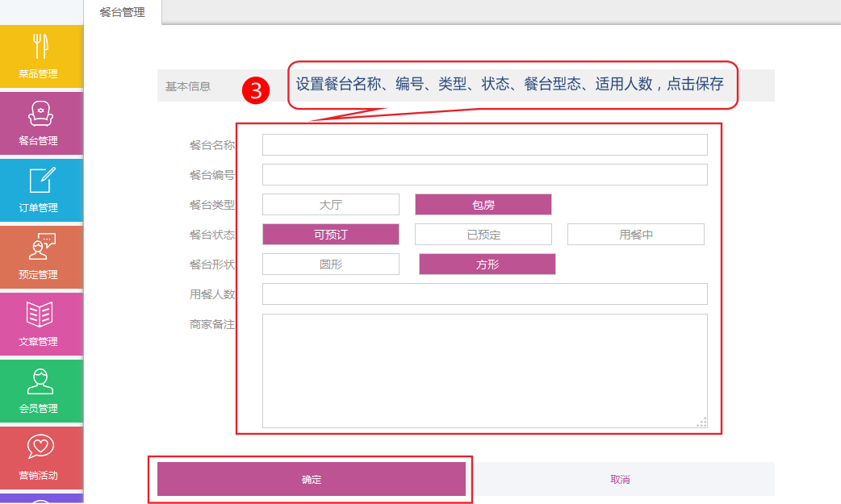The width and height of the screenshot is (841, 504).
Task: Click the 确定 confirm button
Action: tap(312, 479)
